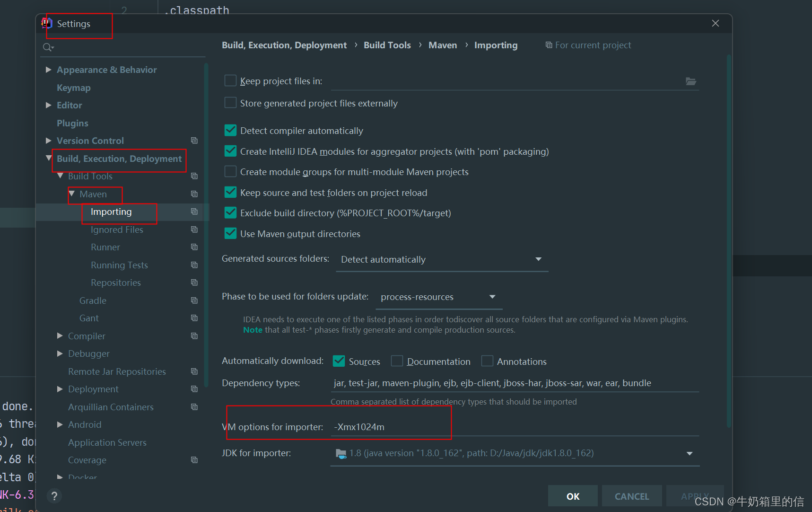
Task: Open Ignored Files settings page
Action: point(117,230)
